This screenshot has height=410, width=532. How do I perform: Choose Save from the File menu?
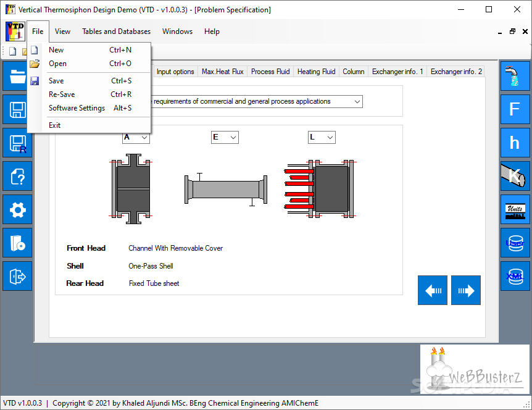[x=89, y=81]
